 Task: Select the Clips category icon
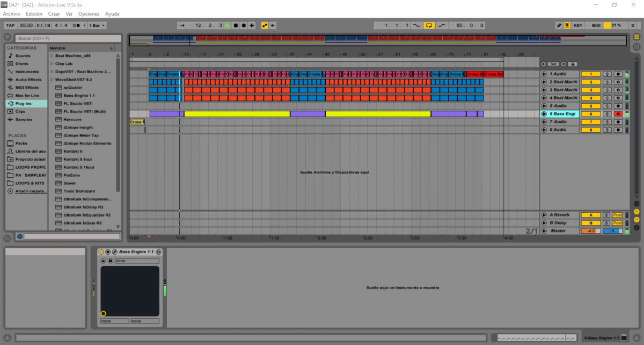point(10,111)
